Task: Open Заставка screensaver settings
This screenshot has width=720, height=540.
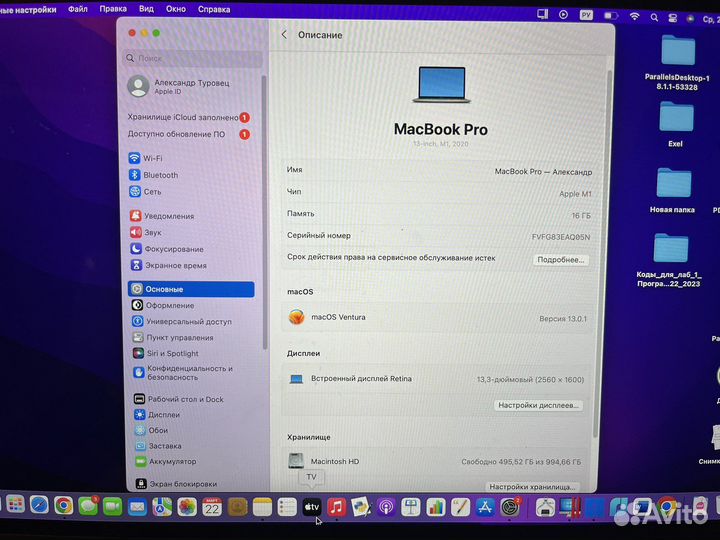Action: [x=158, y=446]
